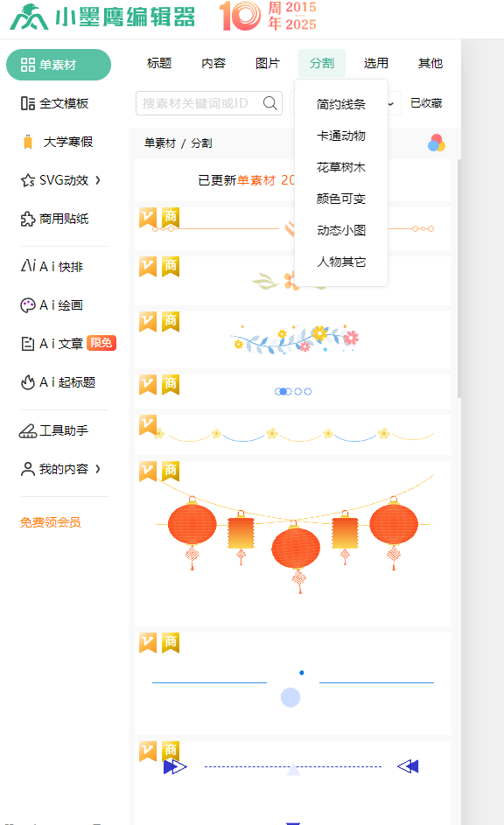The image size is (504, 825).
Task: Expand the SVG动效 submenu arrow
Action: (x=98, y=180)
